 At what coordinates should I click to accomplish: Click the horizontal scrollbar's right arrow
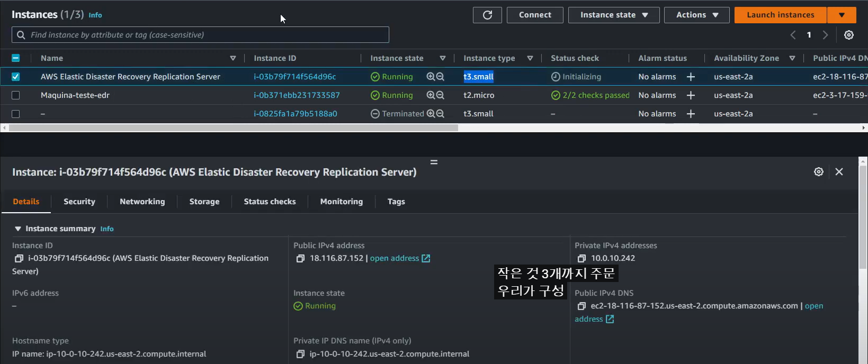pyautogui.click(x=864, y=128)
